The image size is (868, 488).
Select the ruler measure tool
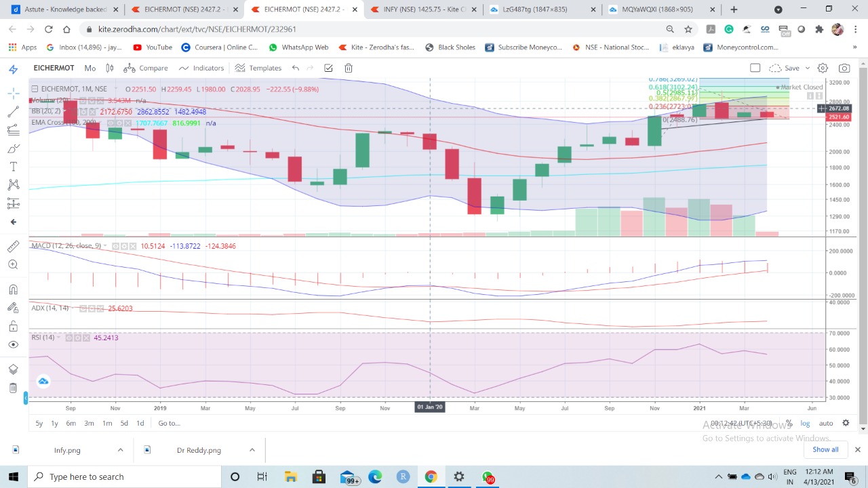pos(13,247)
